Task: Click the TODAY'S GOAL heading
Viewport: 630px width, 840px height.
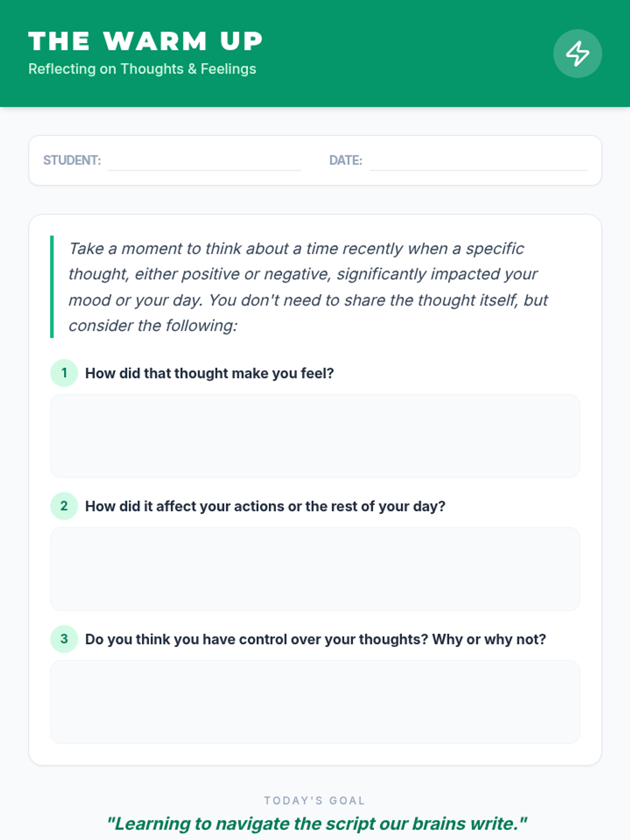Action: click(x=315, y=801)
